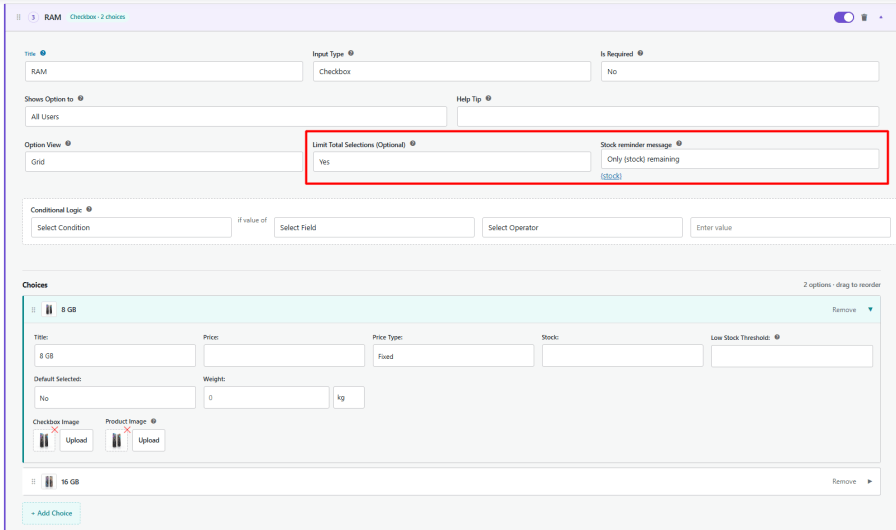Open the Input Type Checkbox dropdown
This screenshot has height=530, width=896.
(451, 71)
